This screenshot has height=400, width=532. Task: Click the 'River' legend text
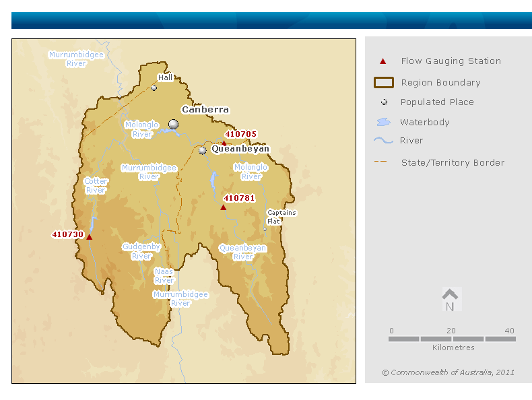point(411,141)
